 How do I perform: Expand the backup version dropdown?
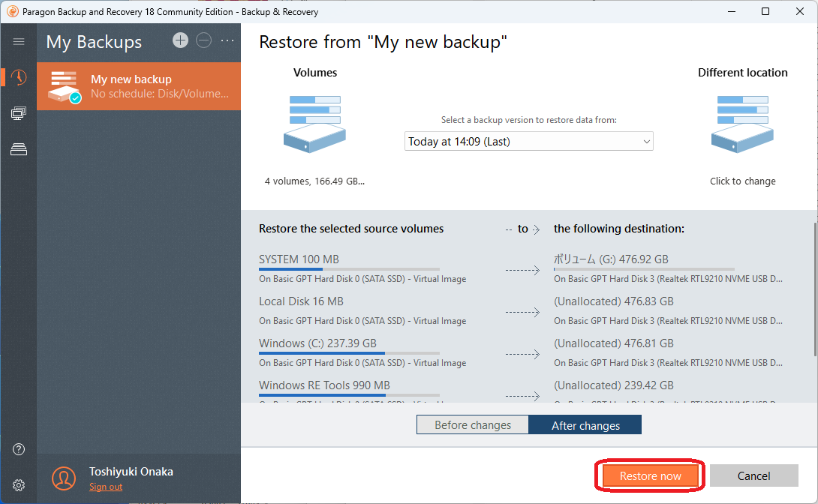click(x=529, y=141)
